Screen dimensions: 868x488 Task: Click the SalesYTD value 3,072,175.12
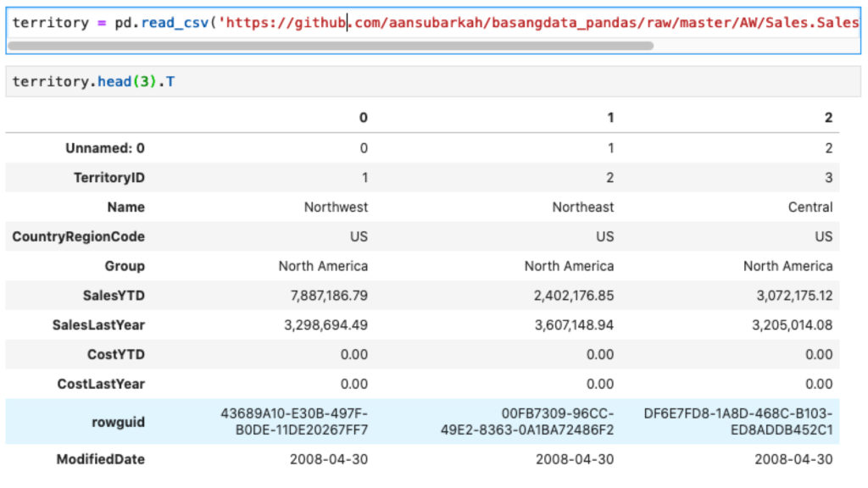(x=795, y=296)
